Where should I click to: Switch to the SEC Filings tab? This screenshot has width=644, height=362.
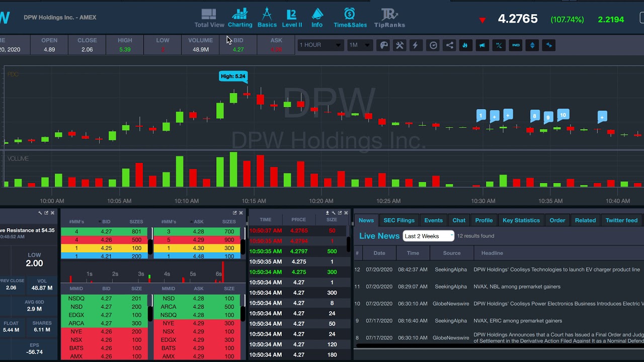pos(399,220)
